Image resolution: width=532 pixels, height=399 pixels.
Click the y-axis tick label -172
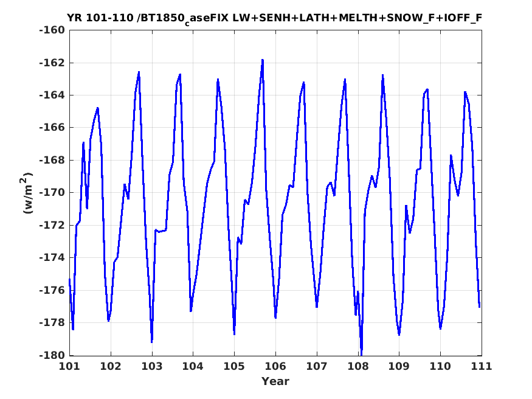52,225
